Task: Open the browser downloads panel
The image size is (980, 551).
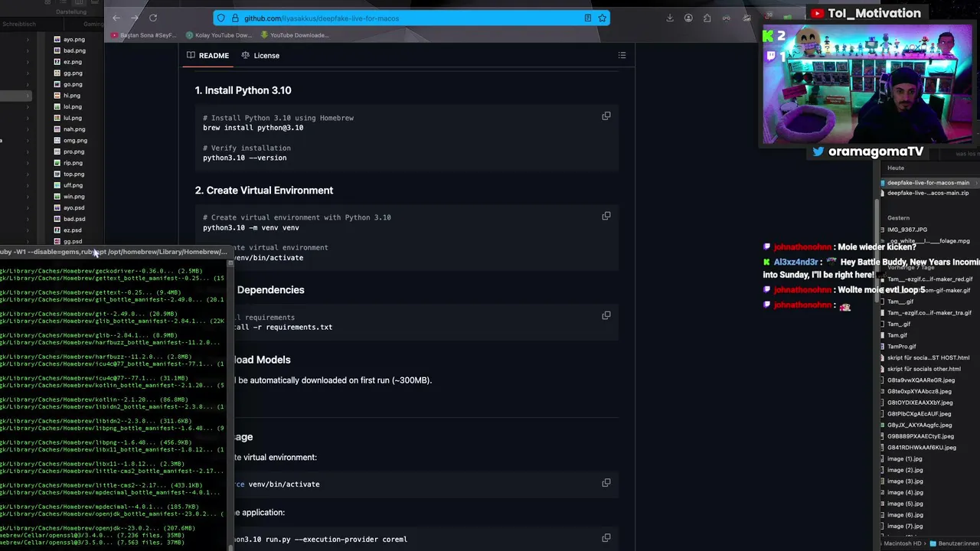Action: (670, 18)
